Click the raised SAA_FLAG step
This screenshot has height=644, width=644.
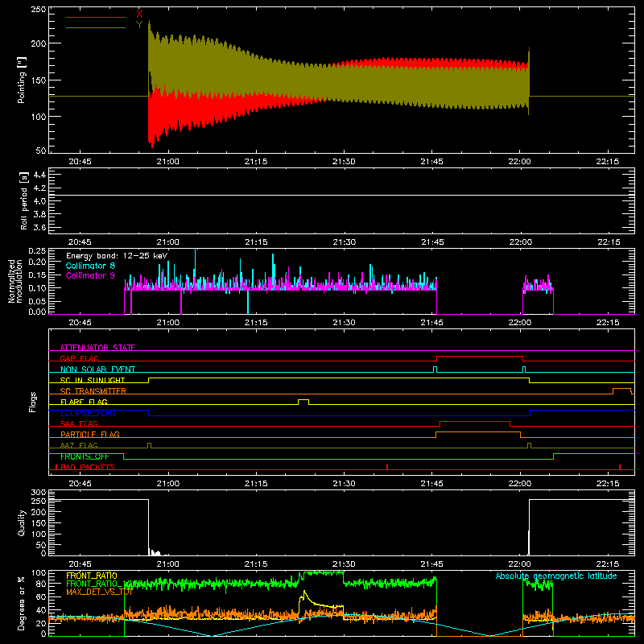click(x=475, y=422)
